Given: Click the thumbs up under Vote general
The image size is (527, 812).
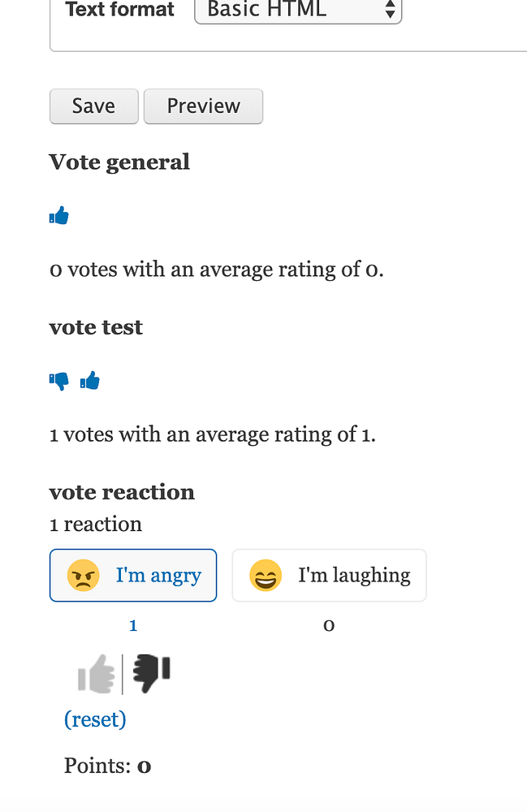Looking at the screenshot, I should pyautogui.click(x=59, y=216).
